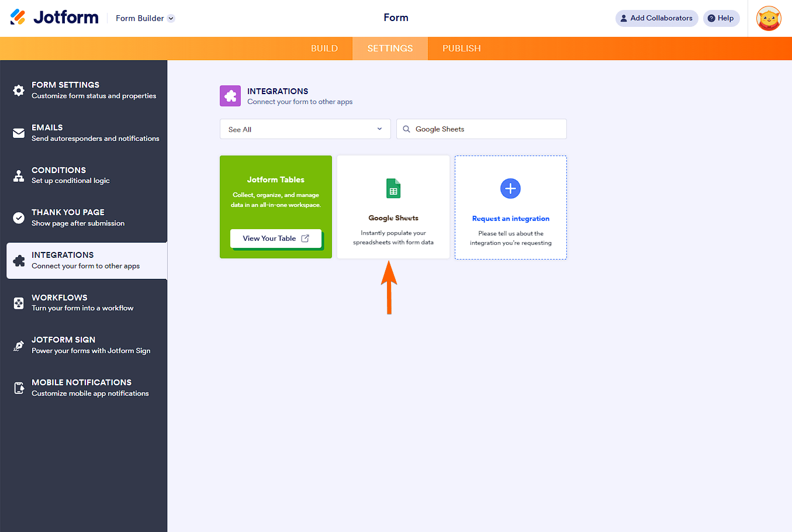Click the Google Sheets spreadsheet icon
Screen dimensions: 792x532
pyautogui.click(x=393, y=188)
